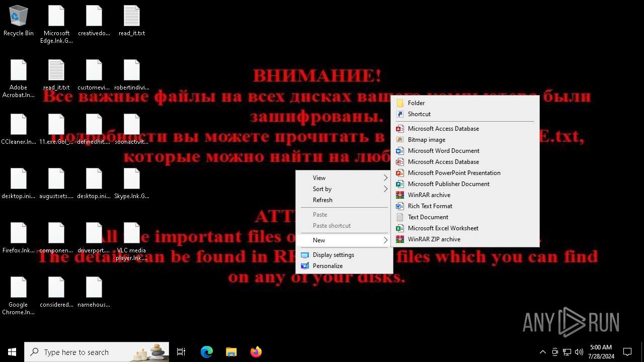644x362 pixels.
Task: Open the Task View button
Action: 181,352
